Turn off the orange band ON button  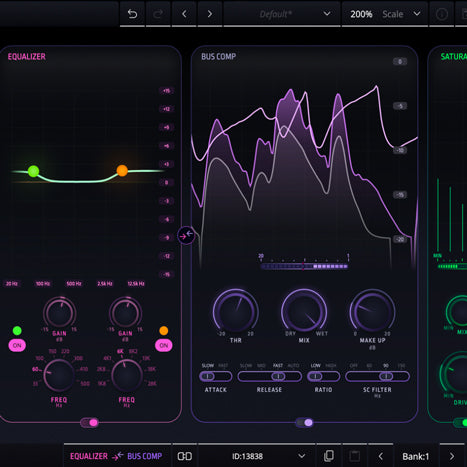click(x=164, y=345)
